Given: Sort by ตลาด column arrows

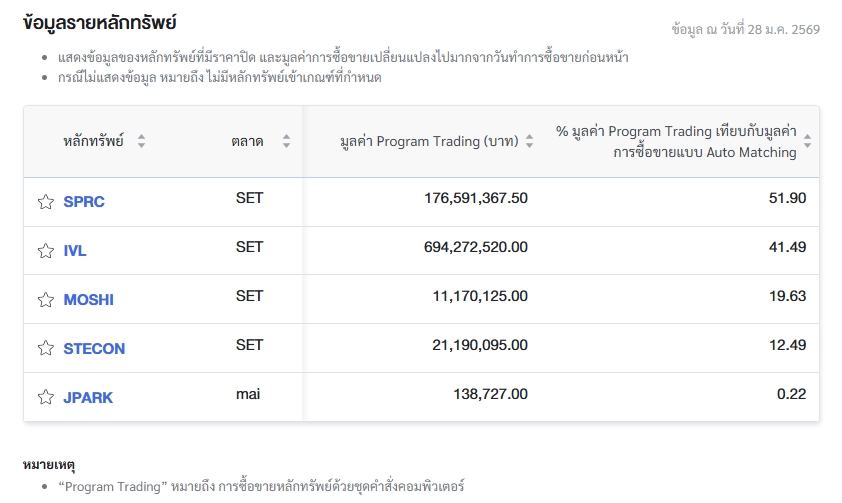Looking at the screenshot, I should tap(286, 142).
